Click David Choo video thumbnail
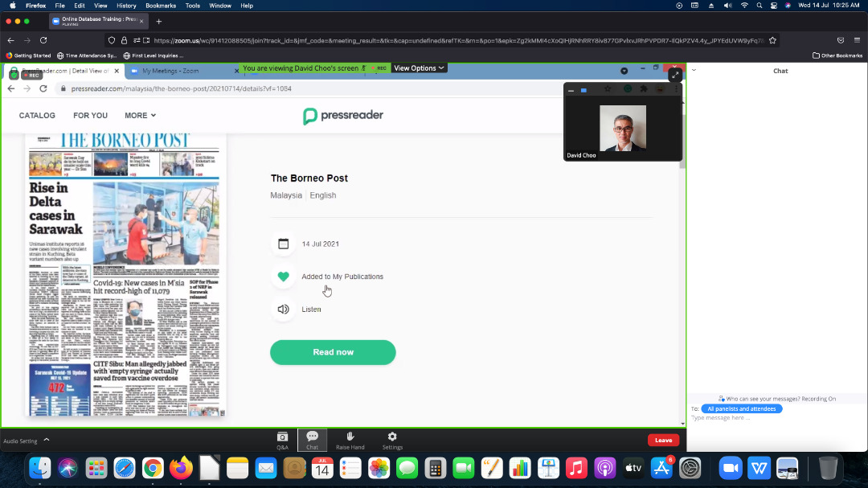 click(x=622, y=128)
